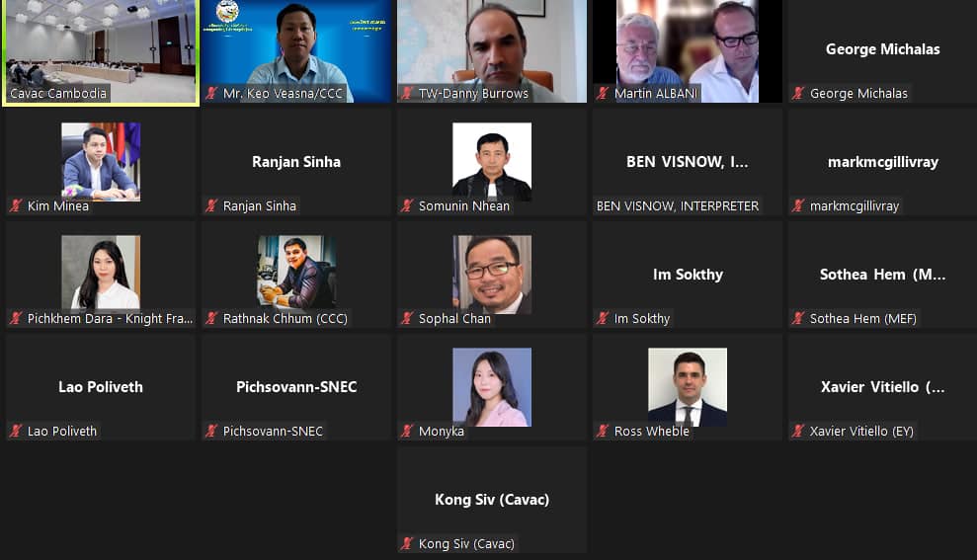Select the Cavac Cambodia active speaker video
This screenshot has height=560, width=977.
[101, 52]
